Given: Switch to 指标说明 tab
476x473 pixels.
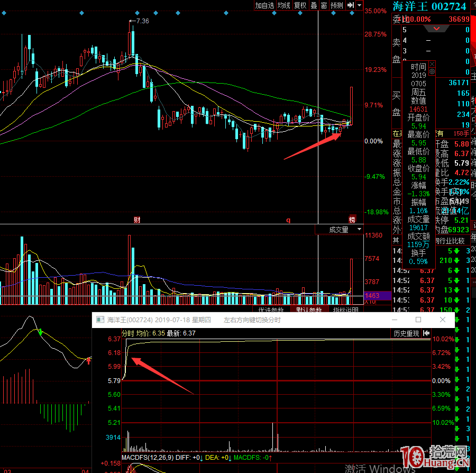Looking at the screenshot, I should point(345,310).
